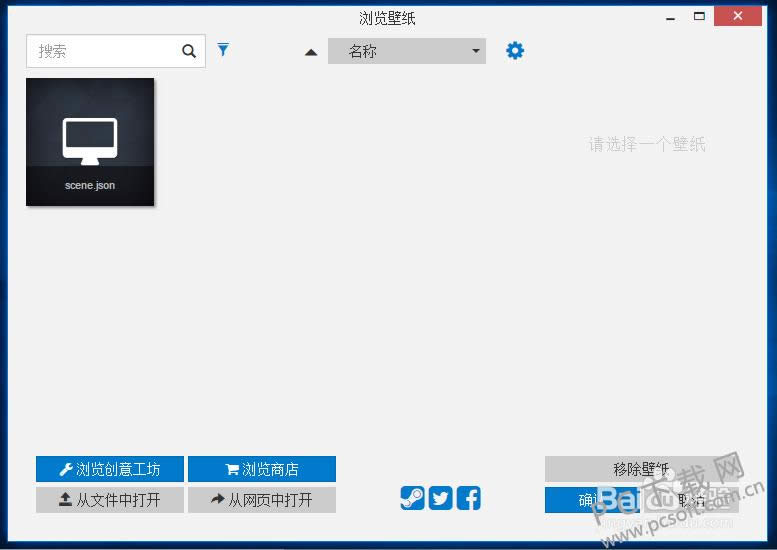Toggle the ascending sort order arrow

tap(311, 52)
